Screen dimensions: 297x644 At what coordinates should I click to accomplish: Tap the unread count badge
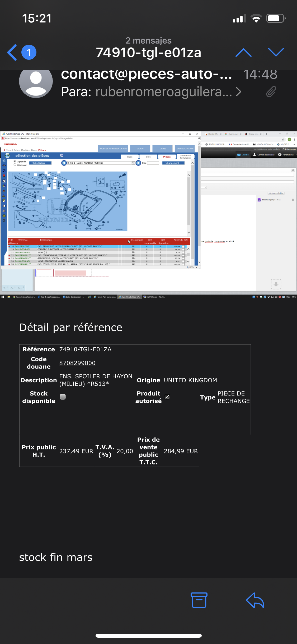click(29, 52)
